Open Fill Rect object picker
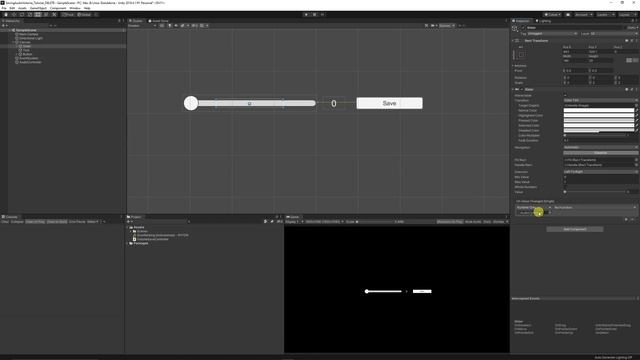The image size is (640, 360). coord(636,160)
